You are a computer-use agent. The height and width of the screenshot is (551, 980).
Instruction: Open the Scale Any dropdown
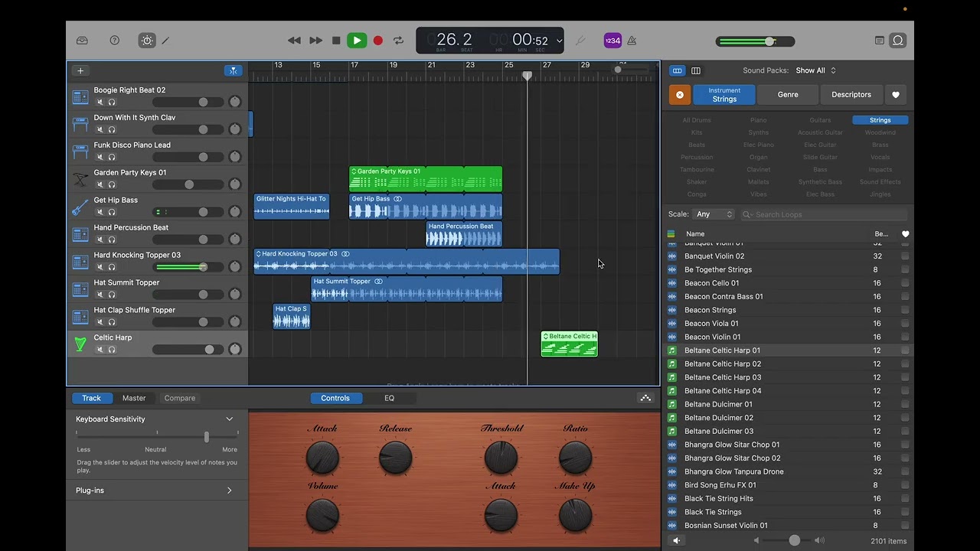[x=714, y=214]
